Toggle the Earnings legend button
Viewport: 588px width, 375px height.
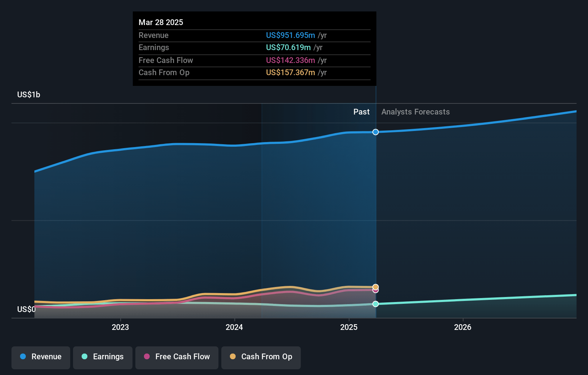[103, 357]
